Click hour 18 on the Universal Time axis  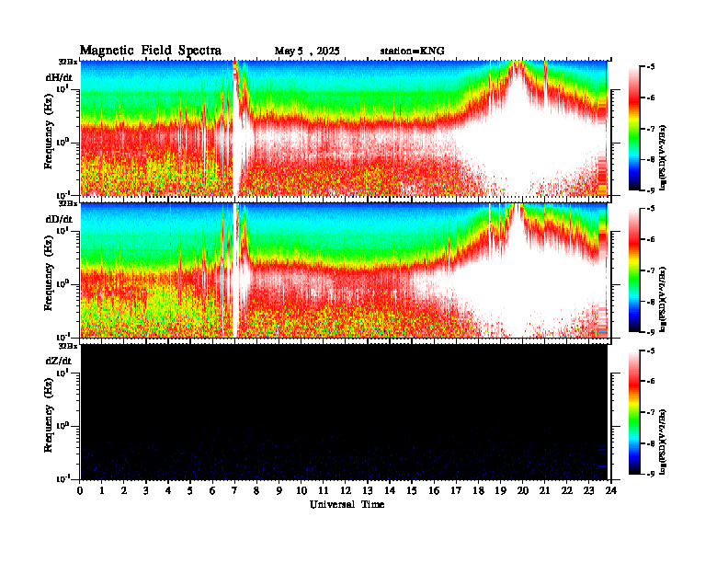[478, 490]
